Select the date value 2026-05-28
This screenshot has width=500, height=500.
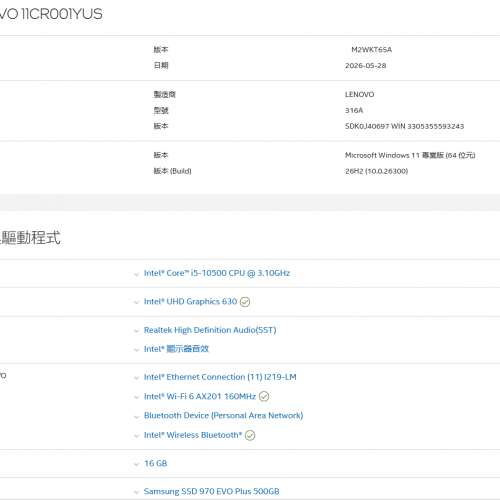click(366, 66)
